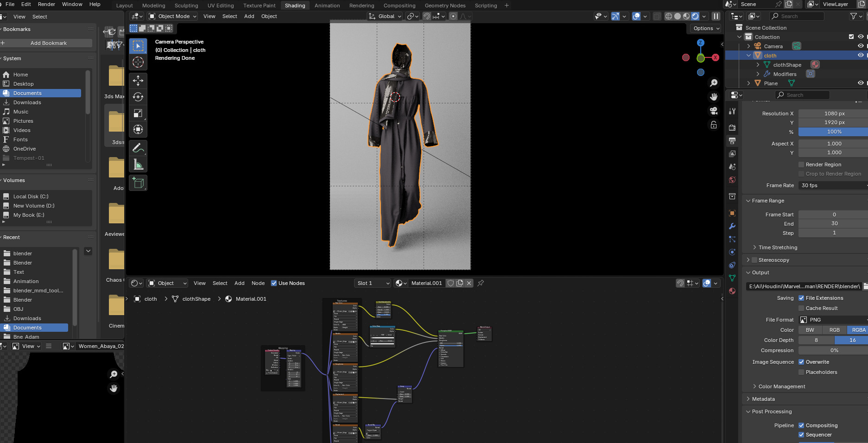Toggle File Extensions checkbox

pyautogui.click(x=801, y=298)
